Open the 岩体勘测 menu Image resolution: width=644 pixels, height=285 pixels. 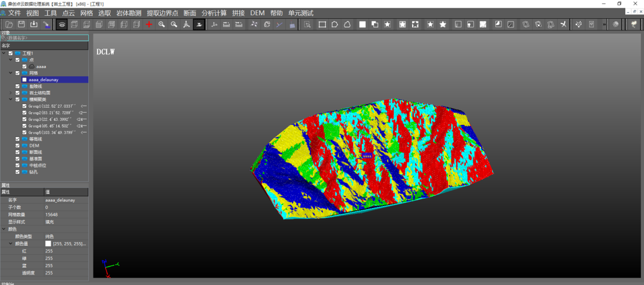pyautogui.click(x=129, y=13)
